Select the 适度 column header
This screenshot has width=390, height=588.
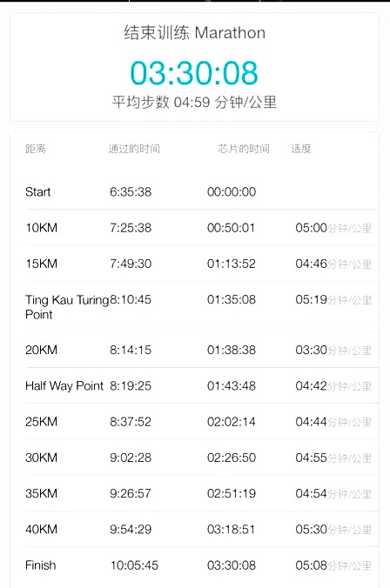(x=301, y=149)
